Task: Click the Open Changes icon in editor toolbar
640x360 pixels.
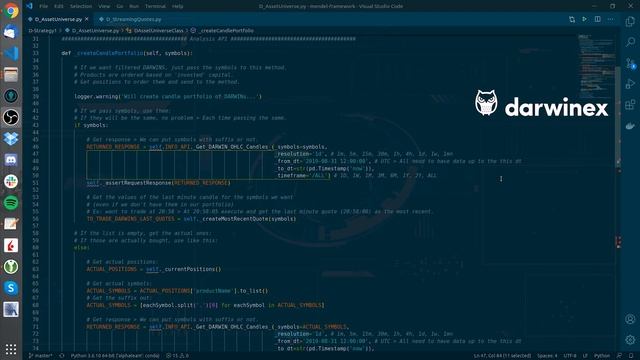Action: click(x=572, y=19)
